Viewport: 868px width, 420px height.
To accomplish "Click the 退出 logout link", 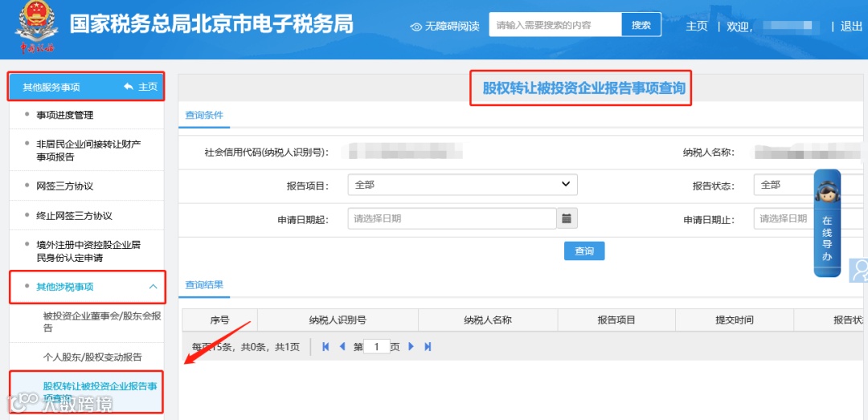I will 851,26.
